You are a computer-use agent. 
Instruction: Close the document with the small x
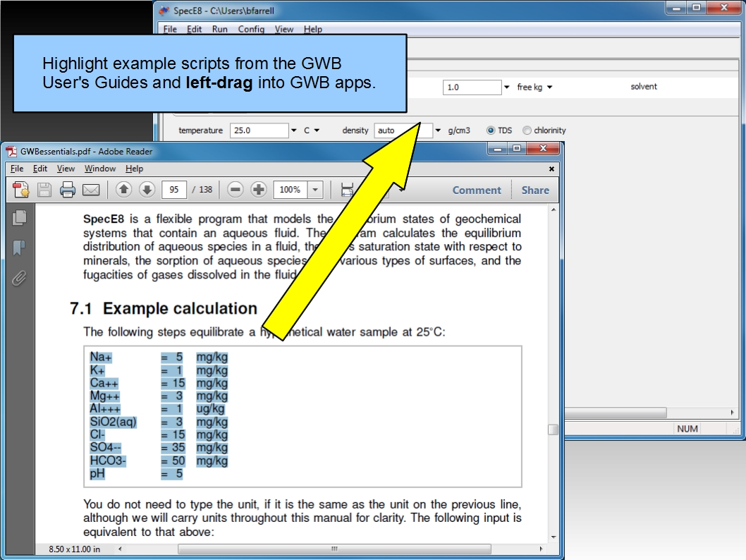click(x=551, y=169)
